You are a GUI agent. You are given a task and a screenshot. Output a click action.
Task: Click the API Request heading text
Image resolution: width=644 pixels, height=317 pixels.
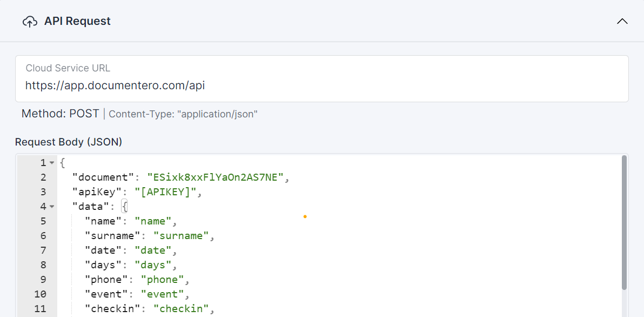77,21
